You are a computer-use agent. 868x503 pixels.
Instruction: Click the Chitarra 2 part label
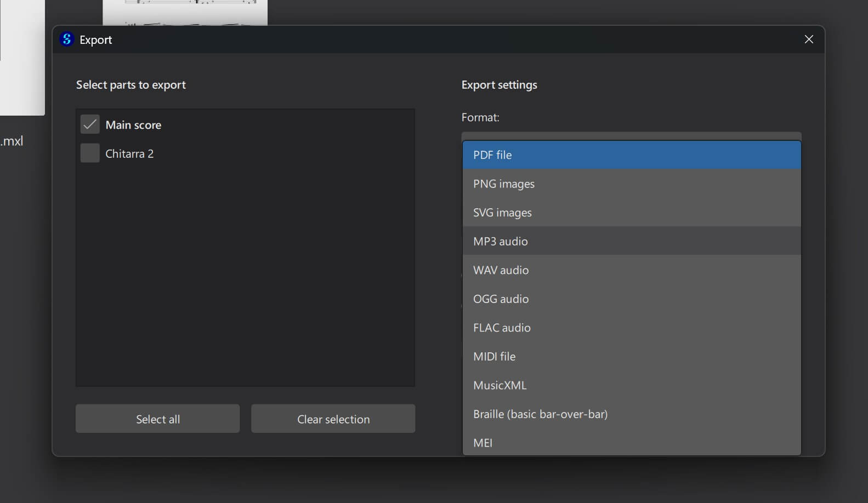click(x=129, y=154)
